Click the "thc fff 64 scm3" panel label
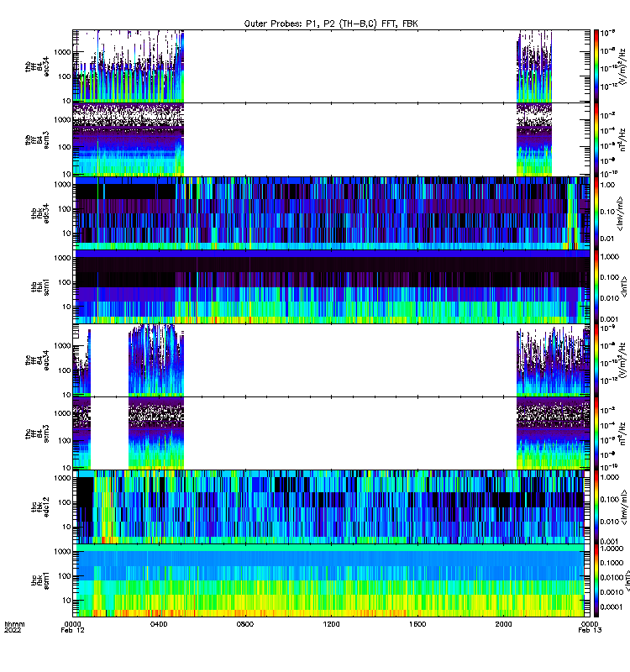630x672 pixels. pos(37,433)
